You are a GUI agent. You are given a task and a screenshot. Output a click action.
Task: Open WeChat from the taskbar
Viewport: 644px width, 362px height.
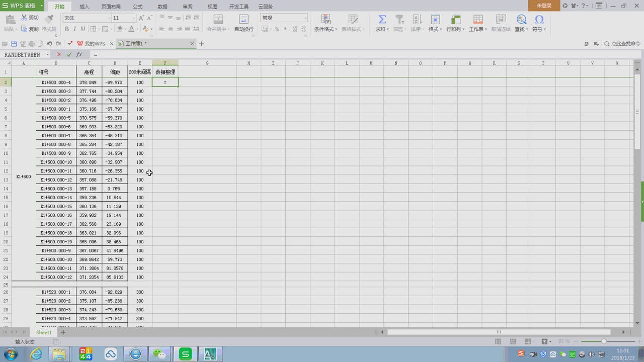(x=160, y=354)
